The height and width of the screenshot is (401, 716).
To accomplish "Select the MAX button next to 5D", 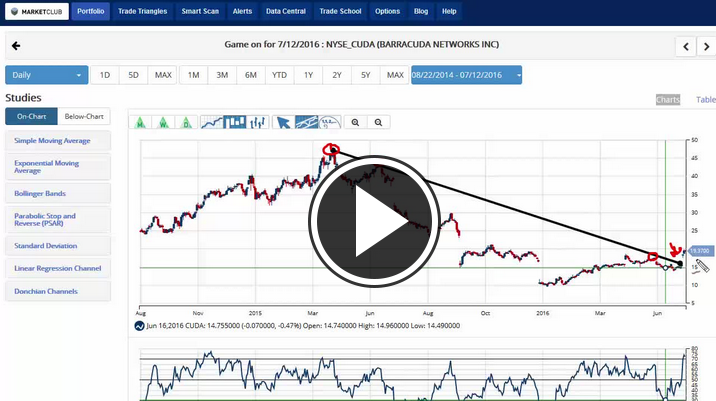I will pos(163,75).
